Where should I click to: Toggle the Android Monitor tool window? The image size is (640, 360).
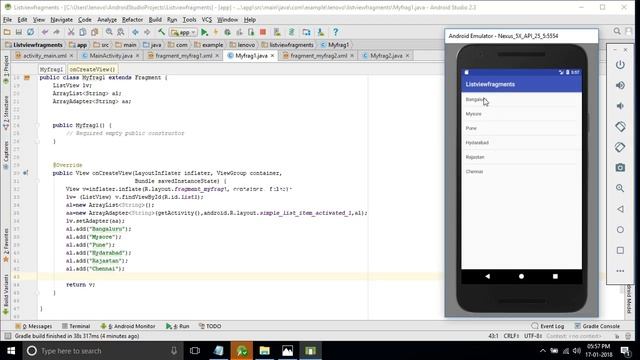pyautogui.click(x=128, y=326)
